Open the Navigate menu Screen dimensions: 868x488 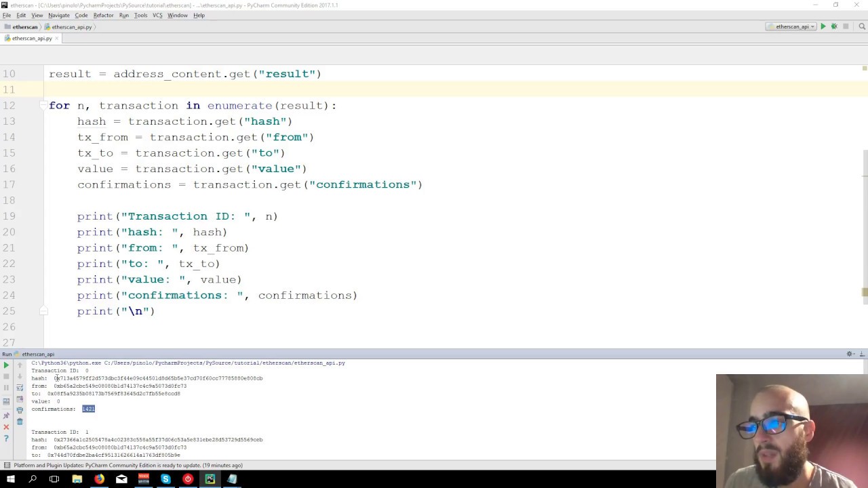[59, 15]
